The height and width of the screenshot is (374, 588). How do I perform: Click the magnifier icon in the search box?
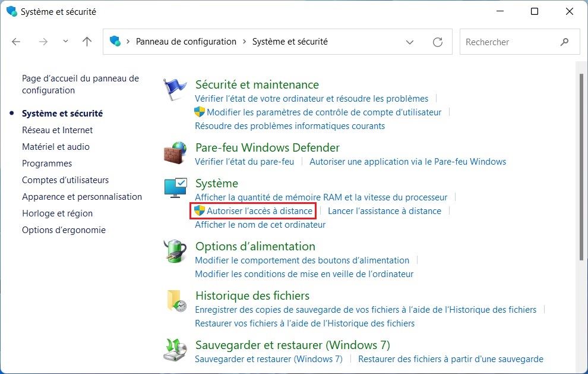pos(564,42)
